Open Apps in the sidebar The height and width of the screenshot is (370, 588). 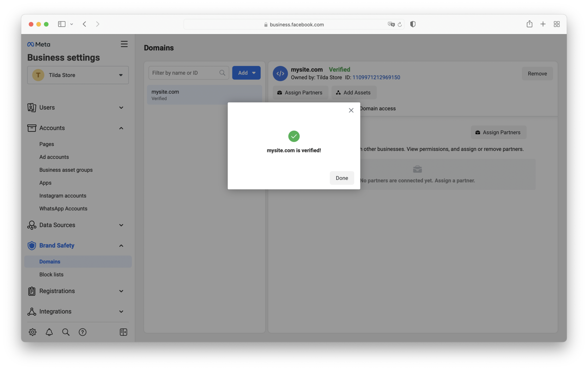tap(45, 183)
